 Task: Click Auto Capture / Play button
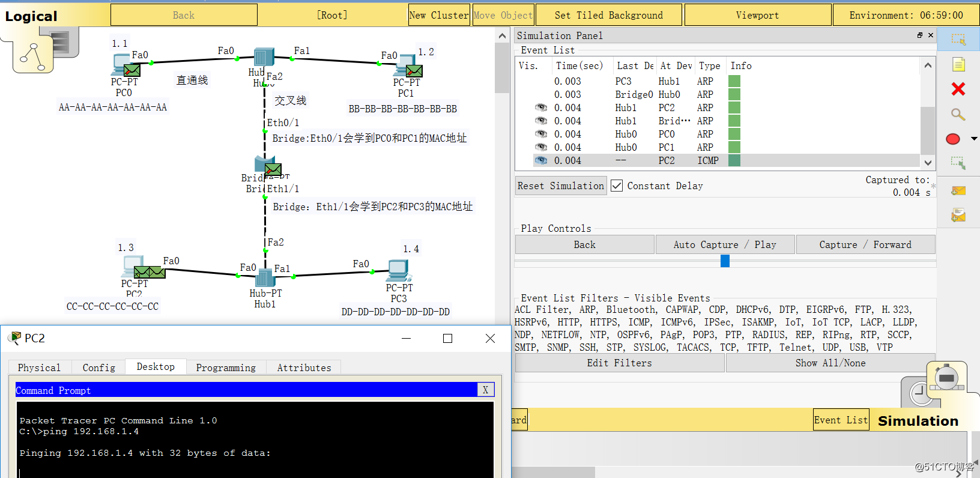click(x=725, y=244)
